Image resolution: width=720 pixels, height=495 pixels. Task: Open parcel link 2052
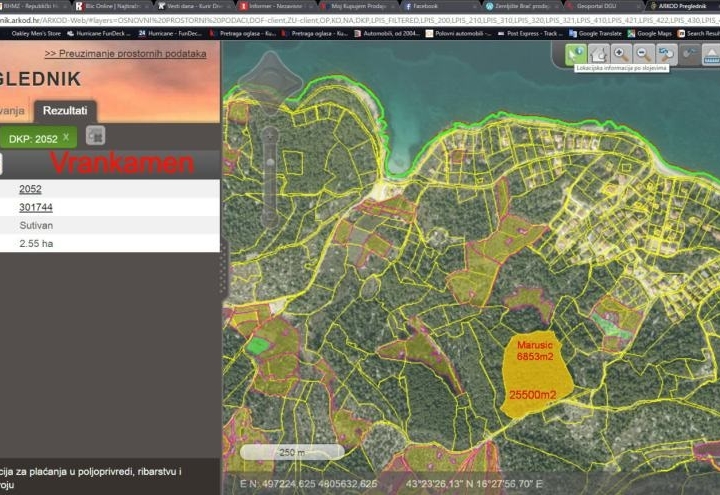click(30, 189)
